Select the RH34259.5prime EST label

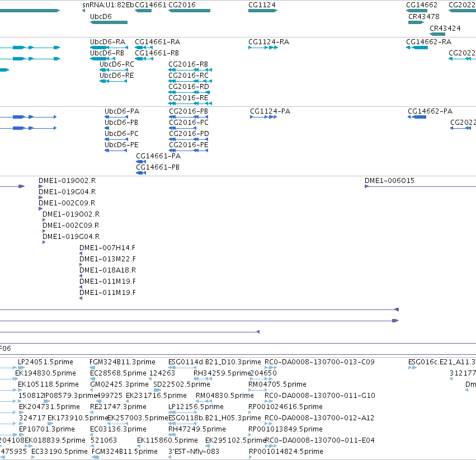pyautogui.click(x=222, y=373)
